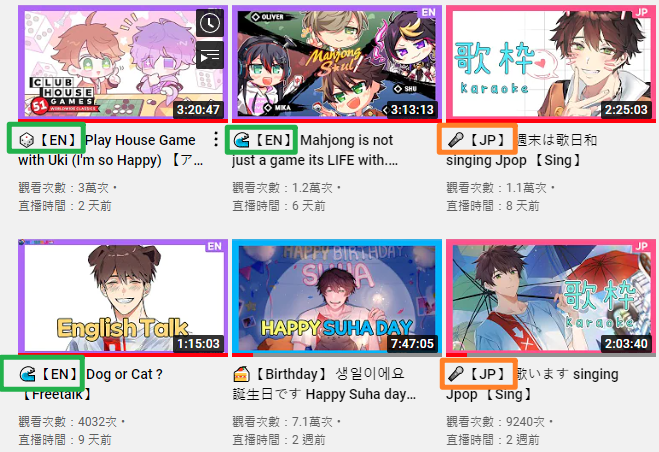Open the karaoke thumbnail with 2:25:03 duration
659x452 pixels.
pyautogui.click(x=551, y=63)
